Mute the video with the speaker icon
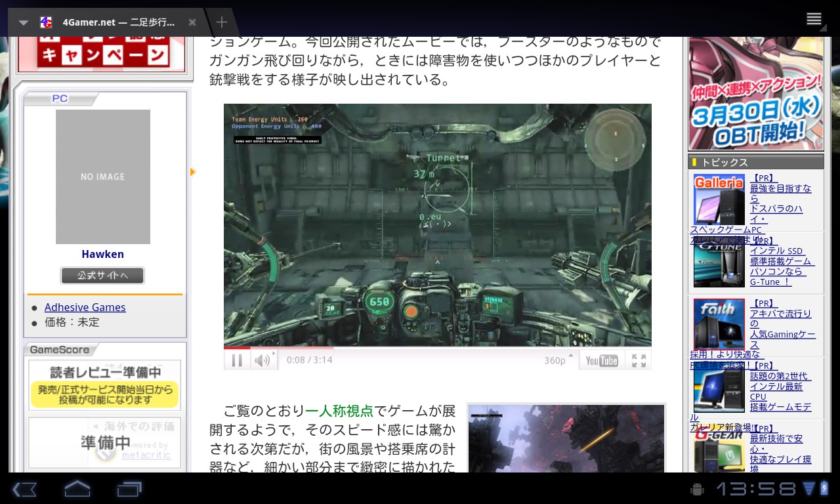The width and height of the screenshot is (840, 504). [x=262, y=360]
